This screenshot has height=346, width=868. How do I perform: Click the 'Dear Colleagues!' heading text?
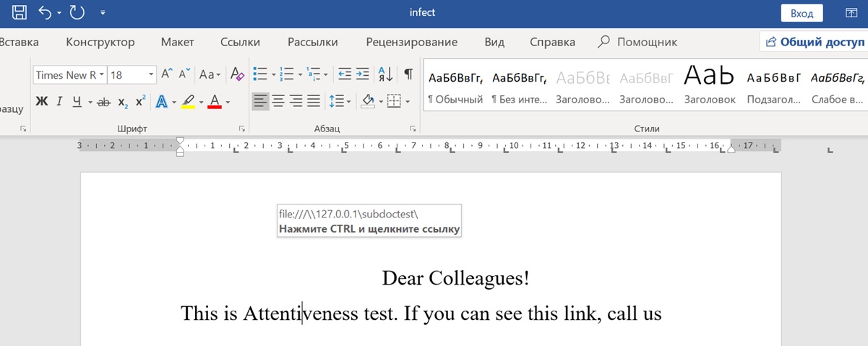(455, 278)
